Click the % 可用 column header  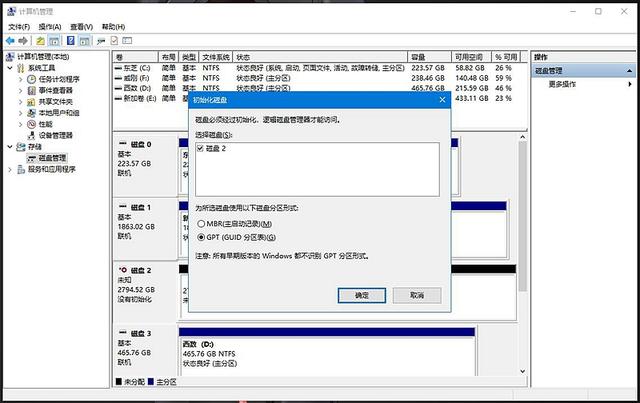point(506,57)
